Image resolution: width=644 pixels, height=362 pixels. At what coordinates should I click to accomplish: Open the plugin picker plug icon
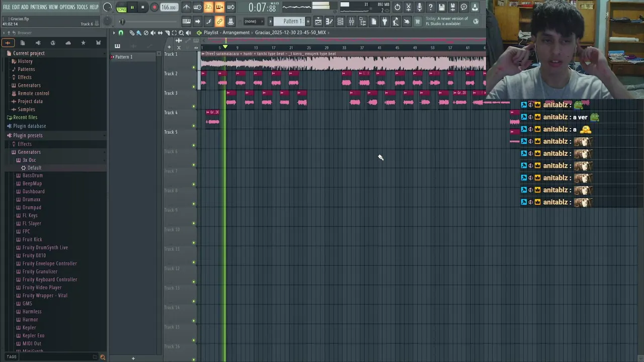point(385,21)
